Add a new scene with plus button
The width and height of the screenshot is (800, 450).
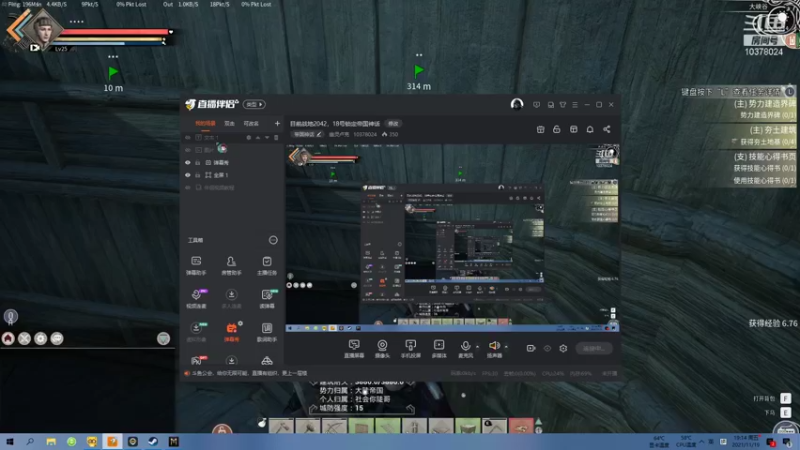(x=277, y=123)
